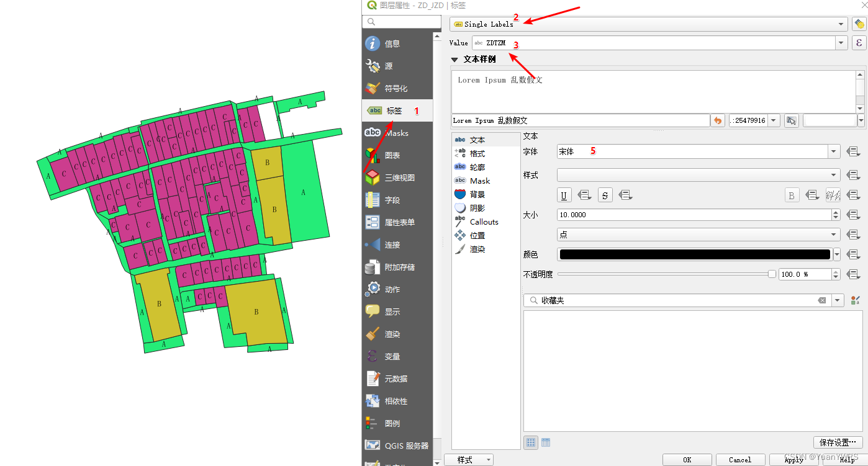Click data-defined override beside underline button
The image size is (868, 466).
tap(584, 195)
